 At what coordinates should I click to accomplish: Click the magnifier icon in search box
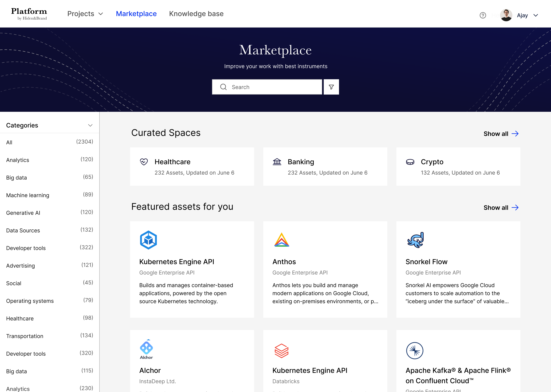[x=223, y=87]
